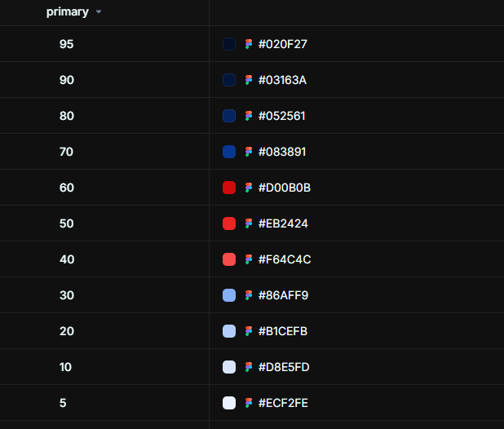The height and width of the screenshot is (429, 504).
Task: Click the #03163A hex value field
Action: 282,80
